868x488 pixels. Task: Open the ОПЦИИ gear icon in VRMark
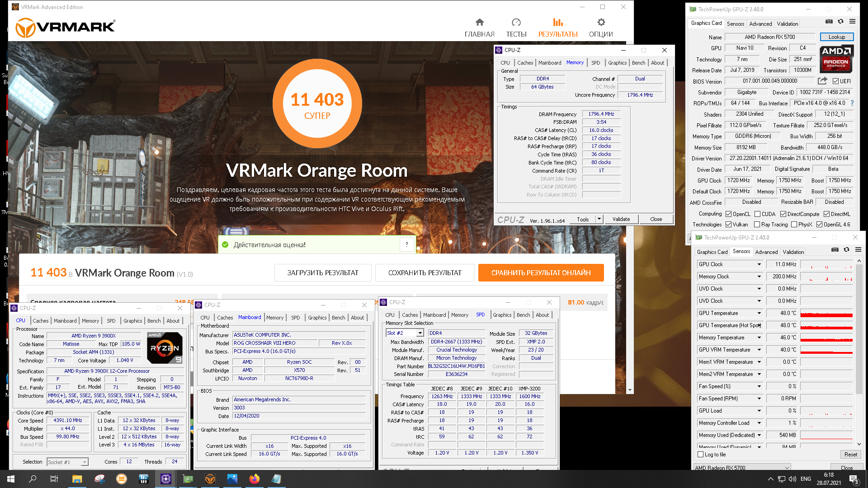(x=601, y=22)
